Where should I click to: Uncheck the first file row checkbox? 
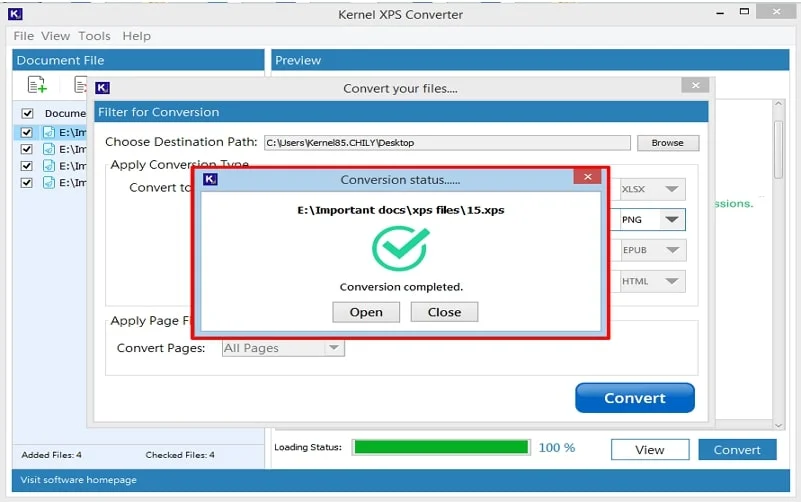(x=27, y=133)
